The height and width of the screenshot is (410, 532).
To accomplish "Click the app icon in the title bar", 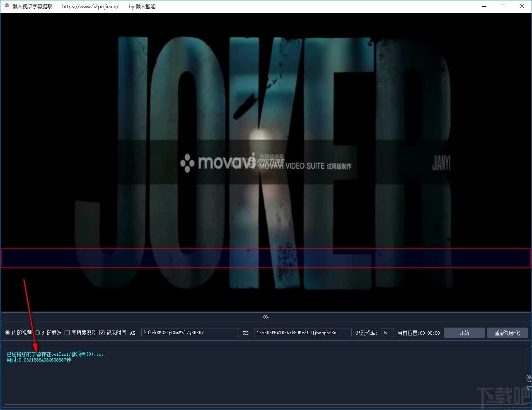I will 7,6.
